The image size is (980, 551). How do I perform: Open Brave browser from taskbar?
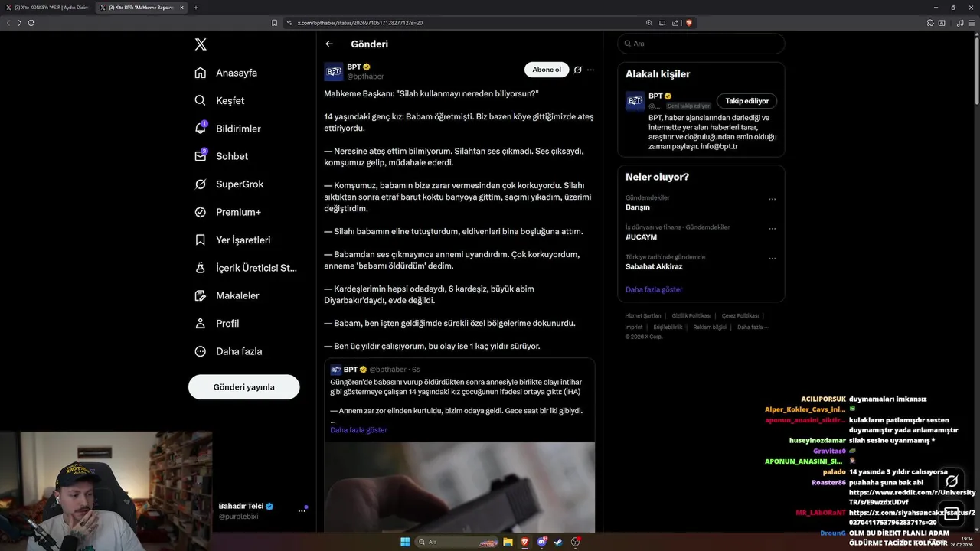(x=524, y=542)
